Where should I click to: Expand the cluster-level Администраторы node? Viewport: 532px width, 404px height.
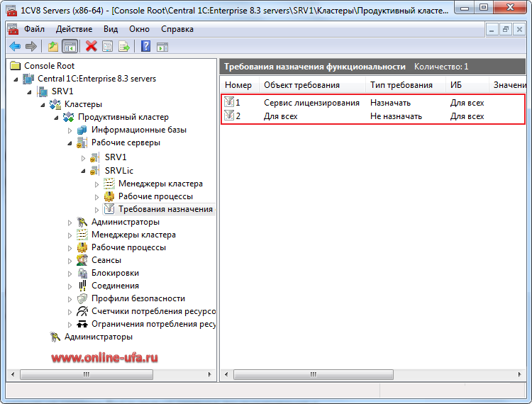tap(70, 223)
